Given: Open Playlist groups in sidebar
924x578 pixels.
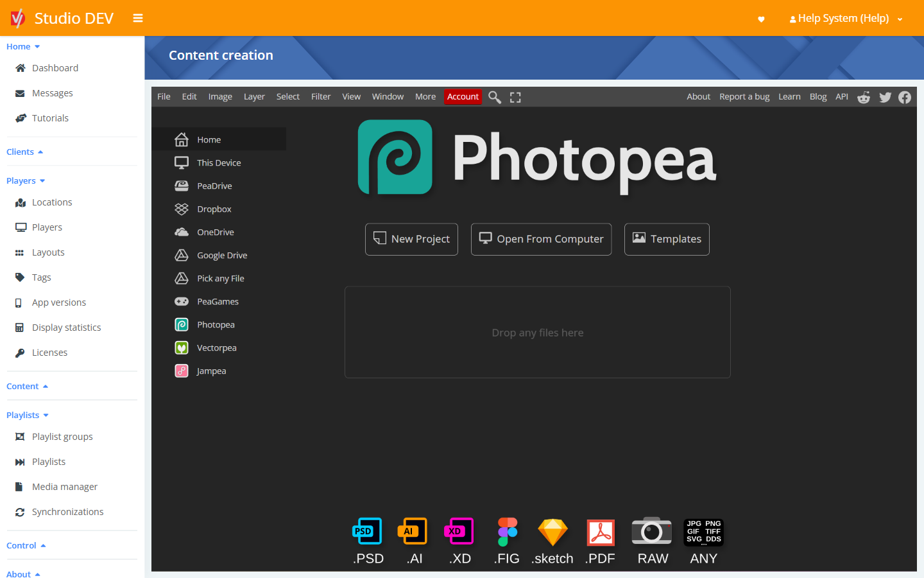Looking at the screenshot, I should 62,437.
